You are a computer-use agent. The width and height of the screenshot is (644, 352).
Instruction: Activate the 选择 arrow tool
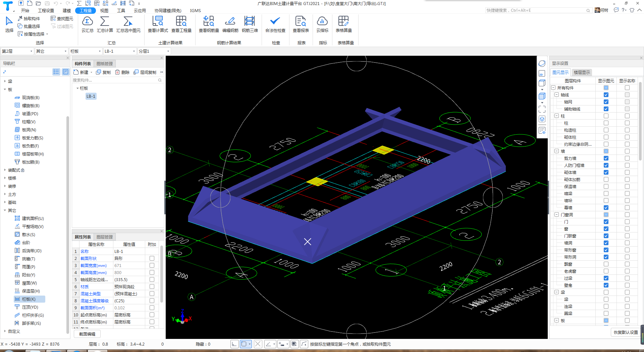[x=9, y=24]
